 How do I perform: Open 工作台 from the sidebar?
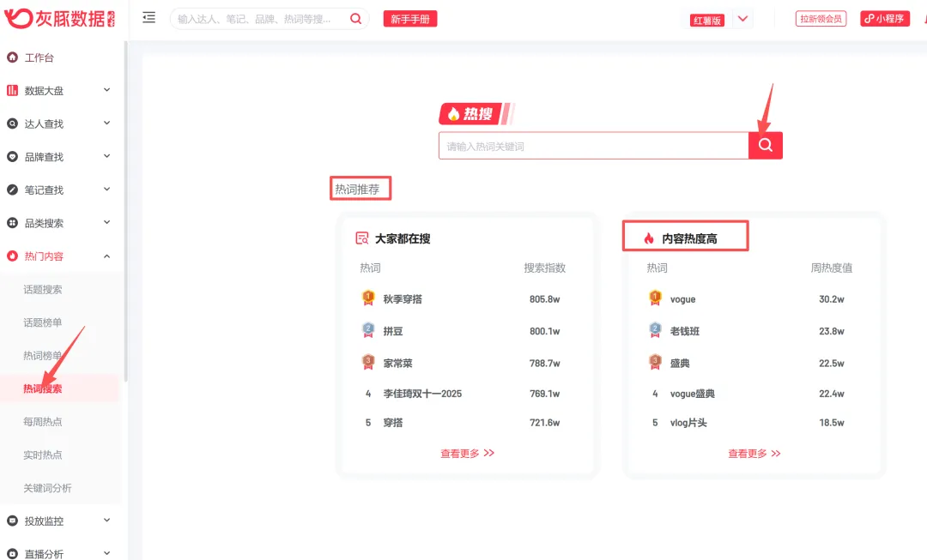coord(39,57)
